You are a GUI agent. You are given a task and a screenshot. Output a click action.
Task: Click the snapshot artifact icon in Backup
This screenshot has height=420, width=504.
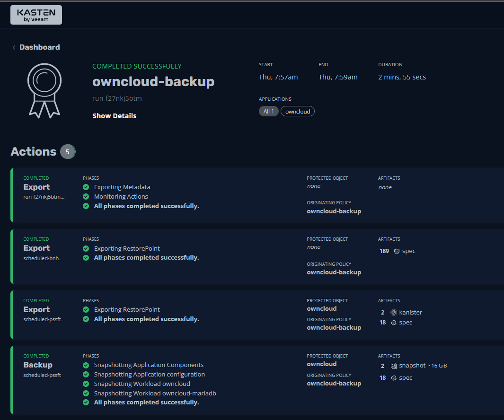393,366
